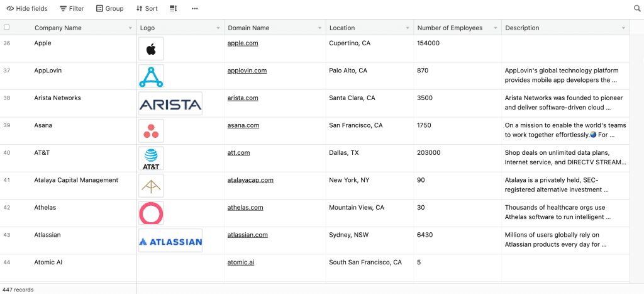Click the AppLovin description cell
This screenshot has width=644, height=294.
(x=565, y=76)
